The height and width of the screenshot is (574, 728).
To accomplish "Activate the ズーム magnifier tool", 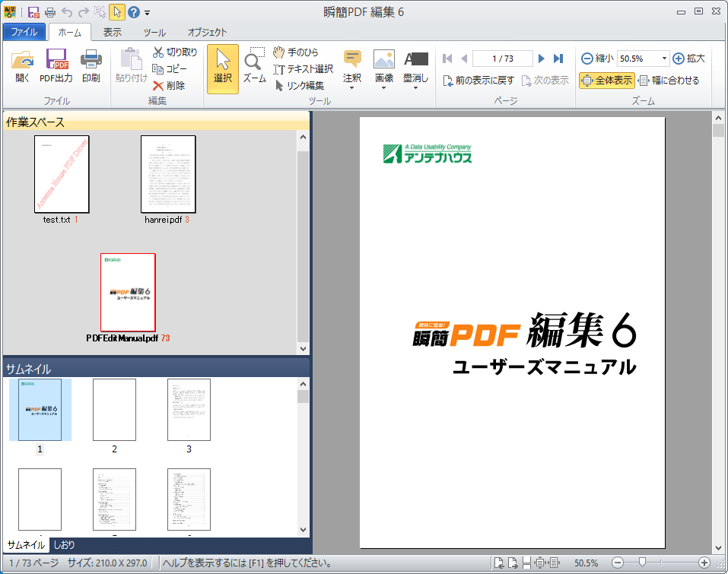I will click(x=254, y=65).
